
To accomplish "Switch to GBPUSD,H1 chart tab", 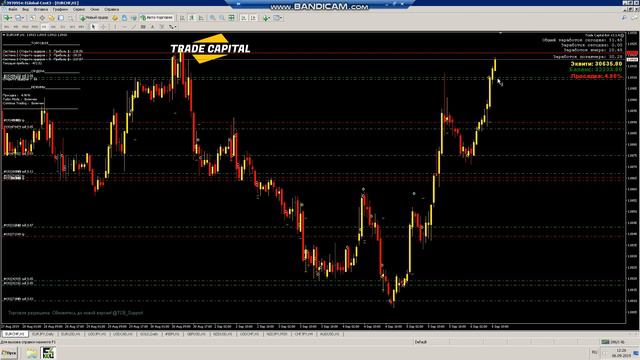I will point(196,334).
